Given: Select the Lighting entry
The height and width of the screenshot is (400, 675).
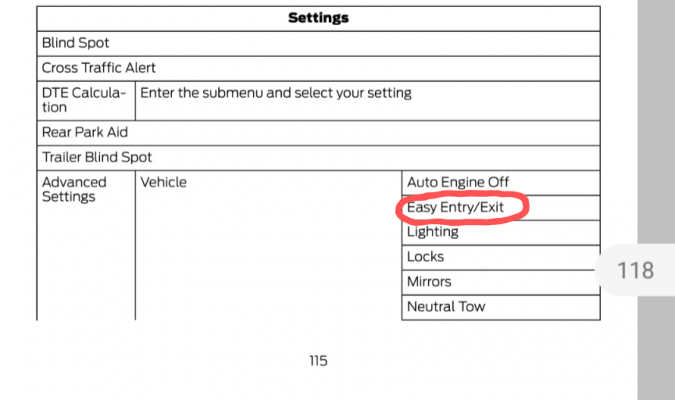Looking at the screenshot, I should [x=501, y=233].
